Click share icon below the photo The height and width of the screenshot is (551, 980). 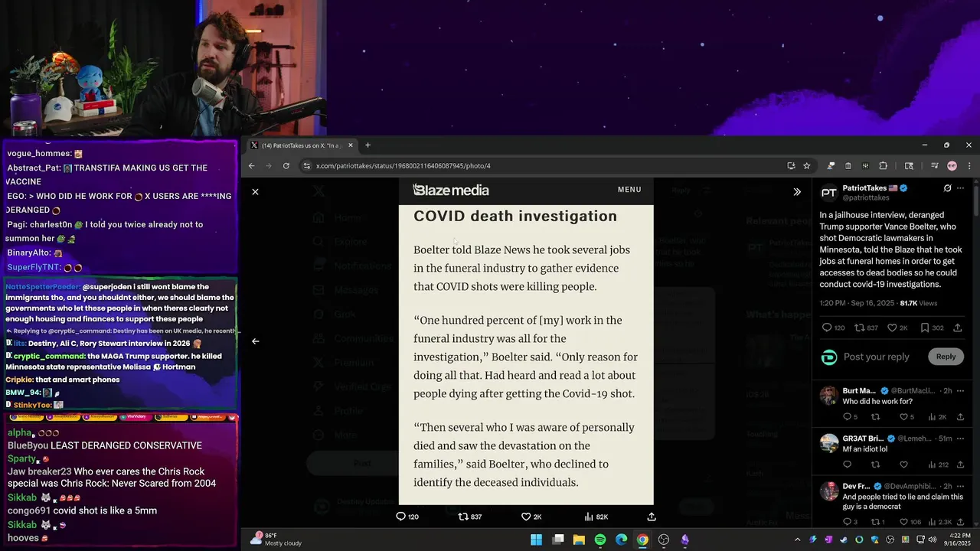[x=652, y=517]
